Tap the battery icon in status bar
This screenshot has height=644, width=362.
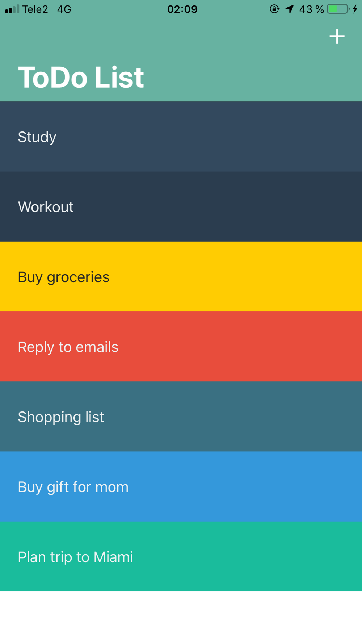pyautogui.click(x=338, y=9)
